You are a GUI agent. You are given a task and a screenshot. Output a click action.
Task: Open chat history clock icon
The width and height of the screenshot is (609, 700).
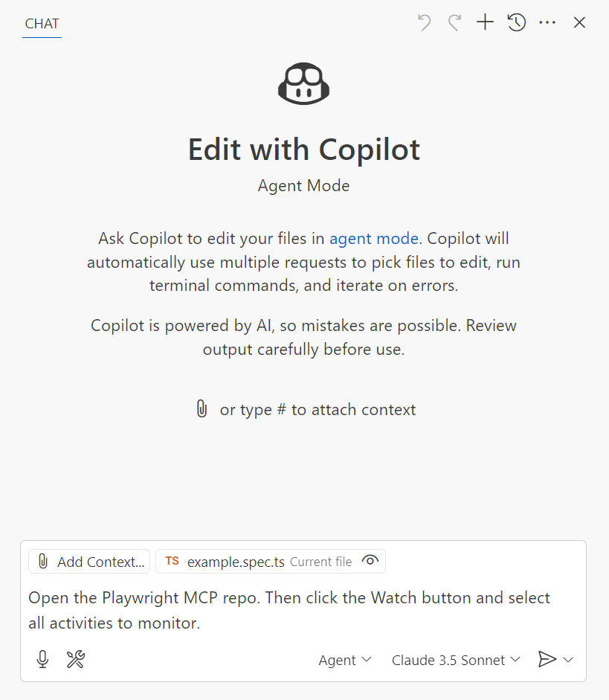pyautogui.click(x=517, y=23)
